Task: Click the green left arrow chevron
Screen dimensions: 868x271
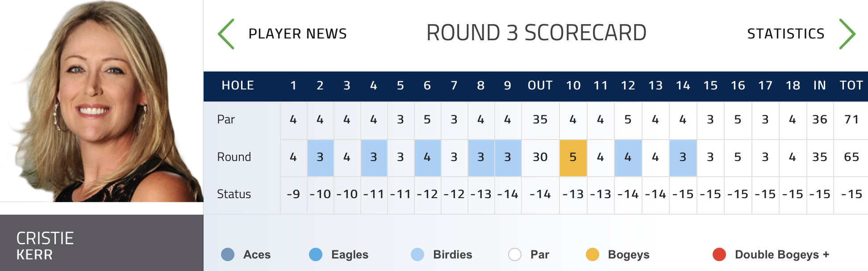Action: click(x=226, y=34)
